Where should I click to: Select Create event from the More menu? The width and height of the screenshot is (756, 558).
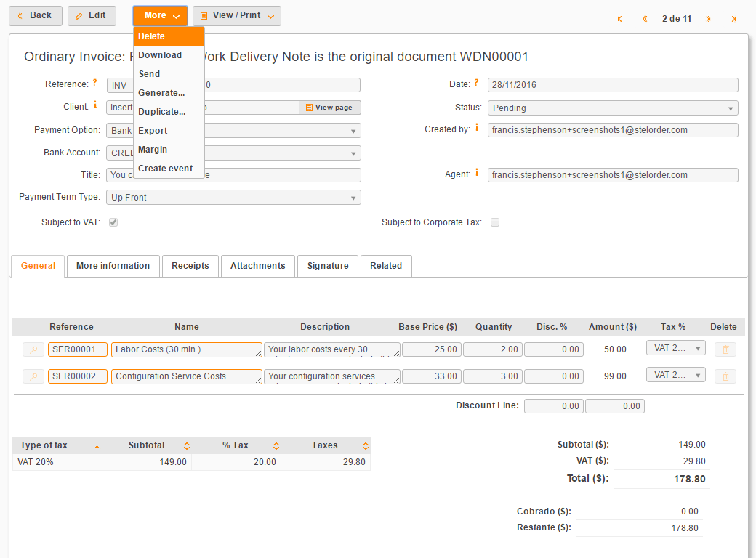pyautogui.click(x=169, y=168)
